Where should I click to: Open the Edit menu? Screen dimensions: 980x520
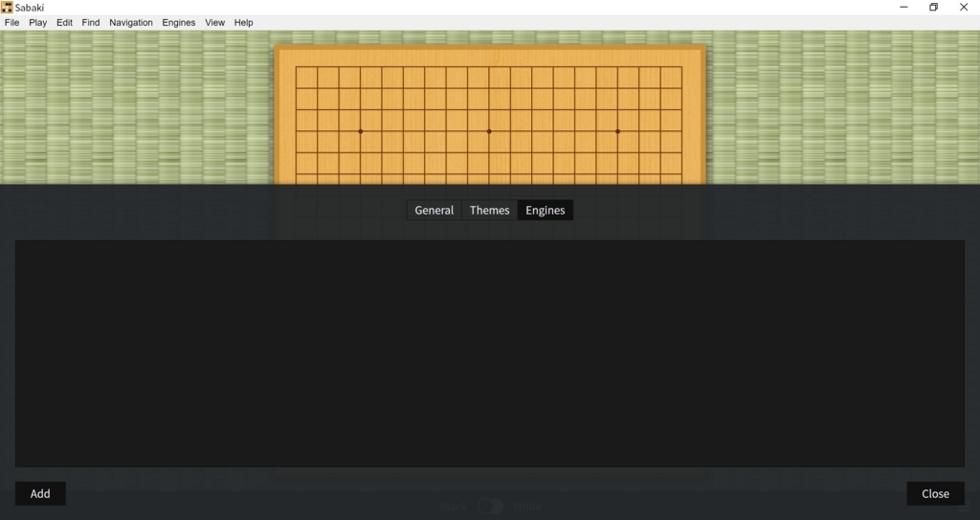coord(64,23)
